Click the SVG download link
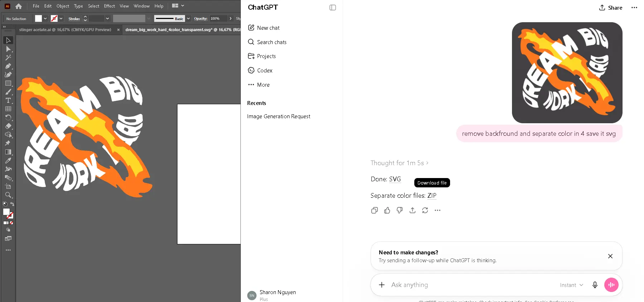The width and height of the screenshot is (644, 302). [x=395, y=179]
